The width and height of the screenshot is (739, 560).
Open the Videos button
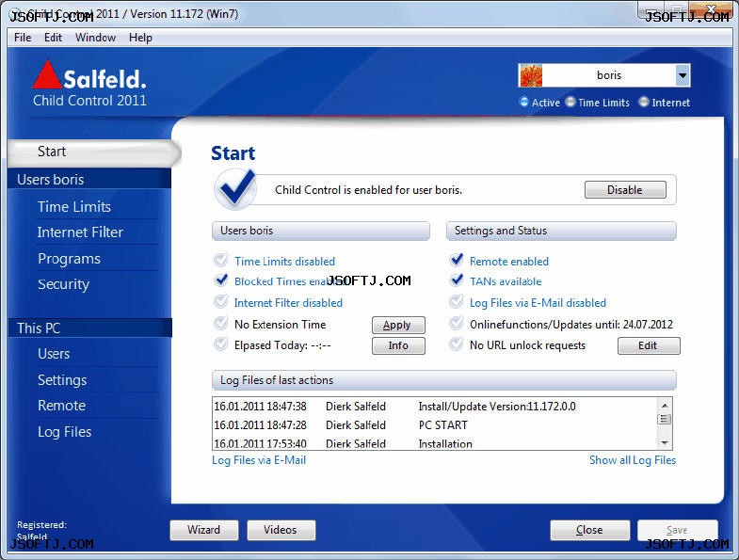point(281,530)
